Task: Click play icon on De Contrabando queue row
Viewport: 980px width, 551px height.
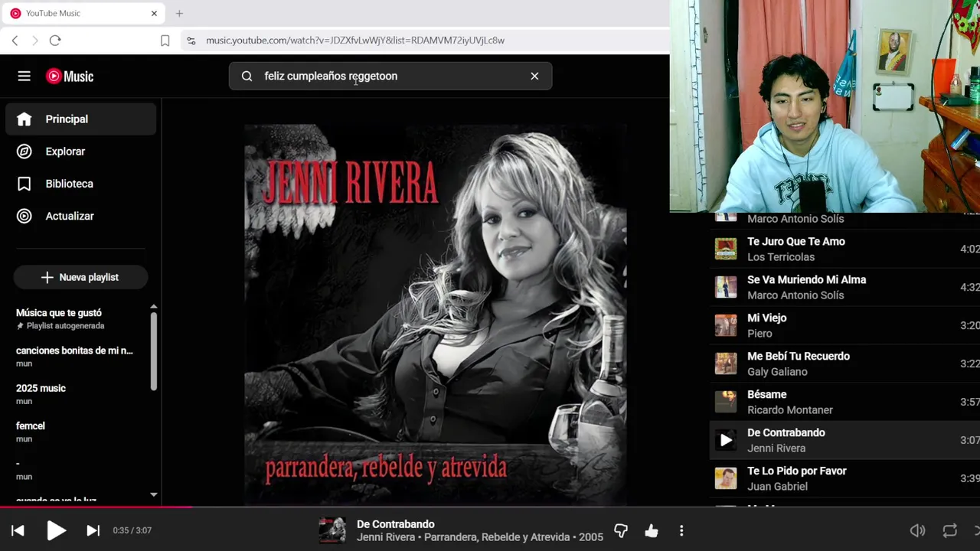Action: (x=726, y=440)
